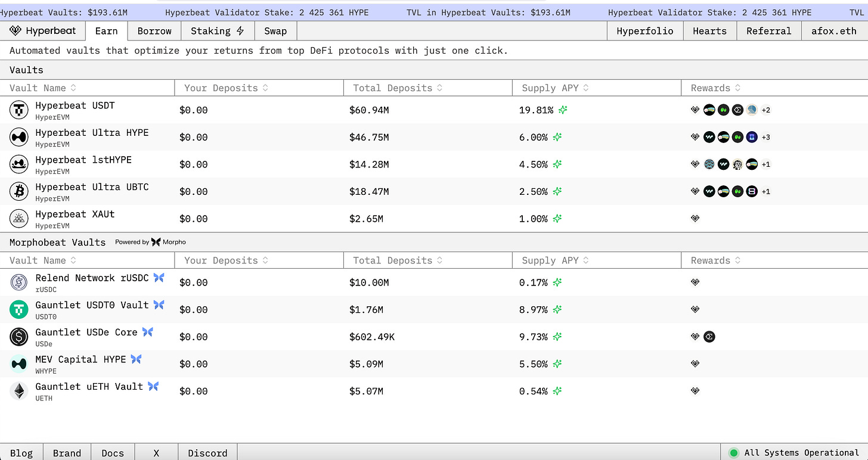Sort Morphobeat Vaults by Your Deposits
868x460 pixels.
226,260
